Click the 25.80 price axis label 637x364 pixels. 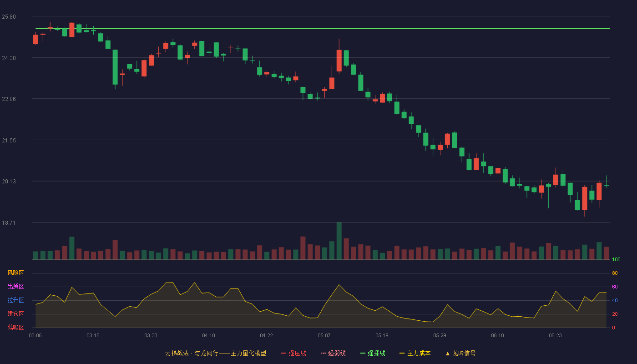click(9, 17)
